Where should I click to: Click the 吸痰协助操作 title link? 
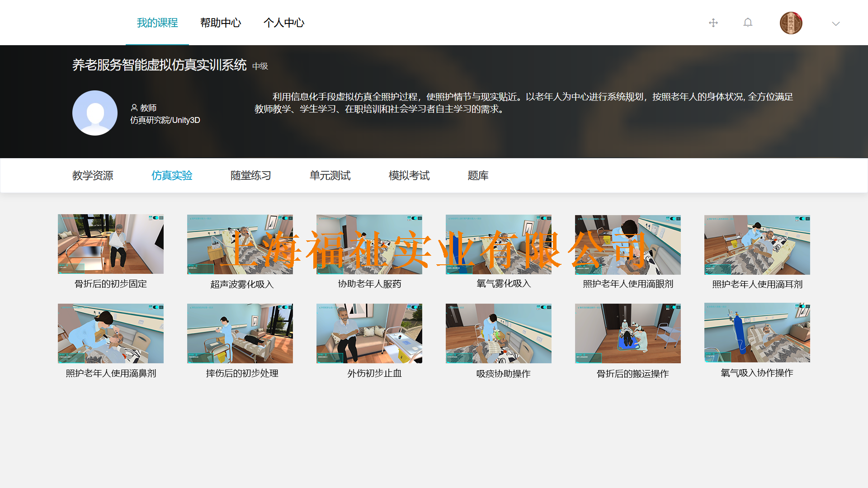click(503, 374)
